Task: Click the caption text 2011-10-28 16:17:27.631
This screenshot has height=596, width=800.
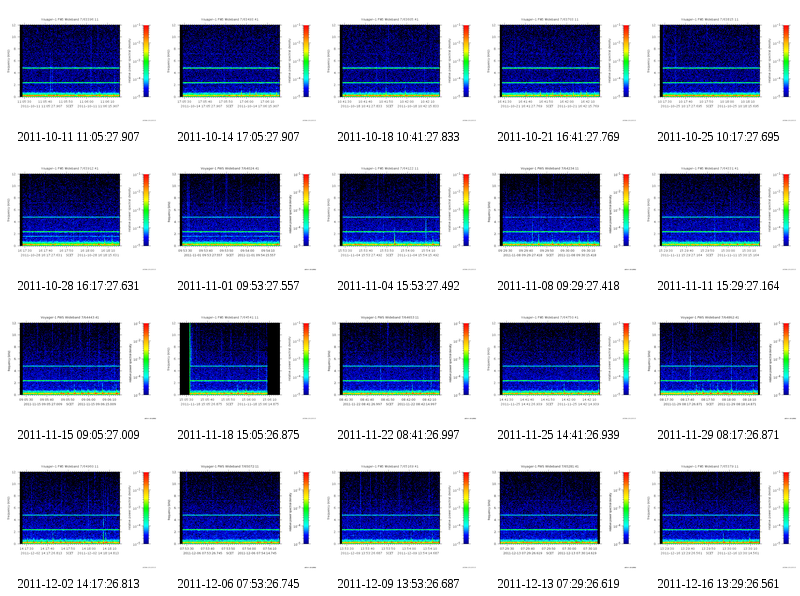Action: (79, 286)
